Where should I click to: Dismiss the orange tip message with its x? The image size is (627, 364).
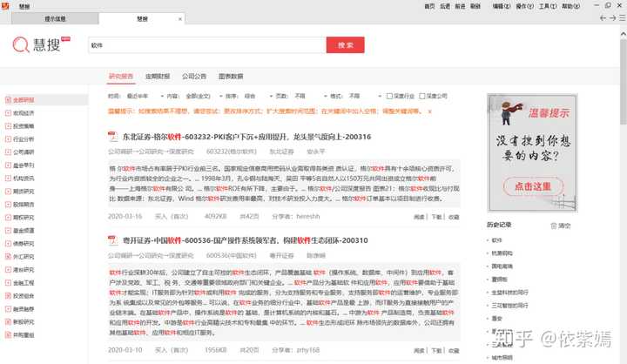click(430, 111)
